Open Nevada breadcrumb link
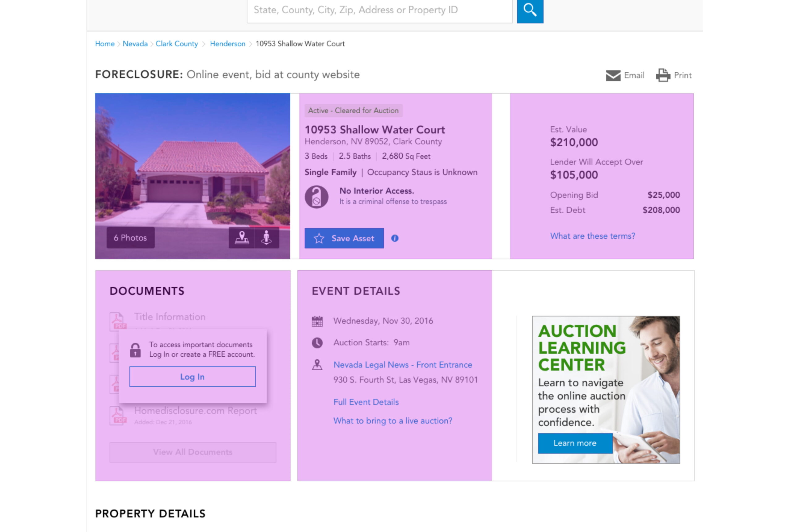Viewport: 791px width, 532px height. click(135, 44)
